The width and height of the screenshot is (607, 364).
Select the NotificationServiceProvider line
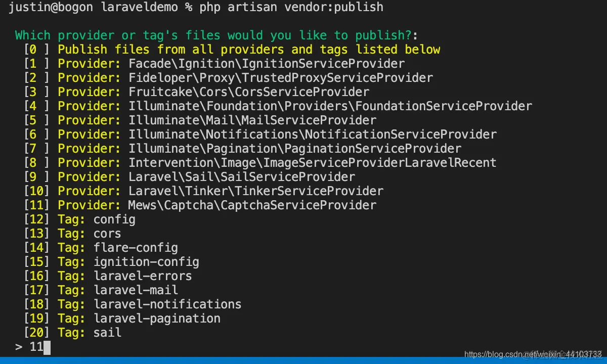coord(260,134)
